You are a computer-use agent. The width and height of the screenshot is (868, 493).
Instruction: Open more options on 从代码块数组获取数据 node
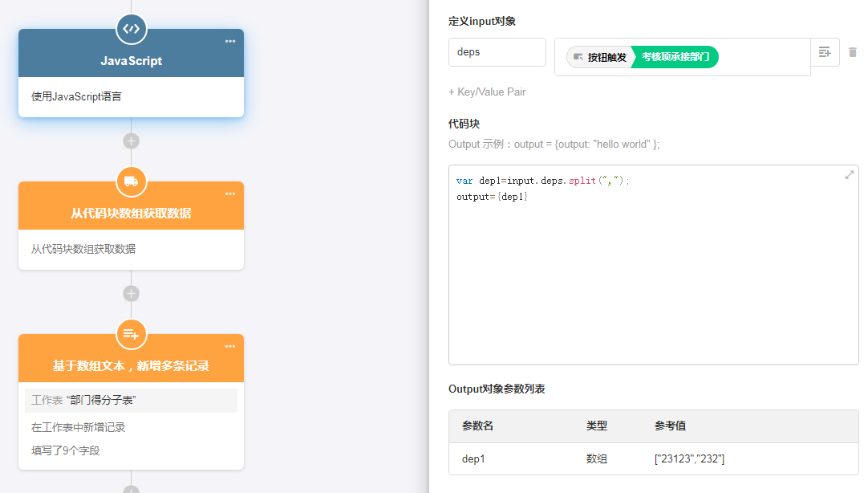230,194
